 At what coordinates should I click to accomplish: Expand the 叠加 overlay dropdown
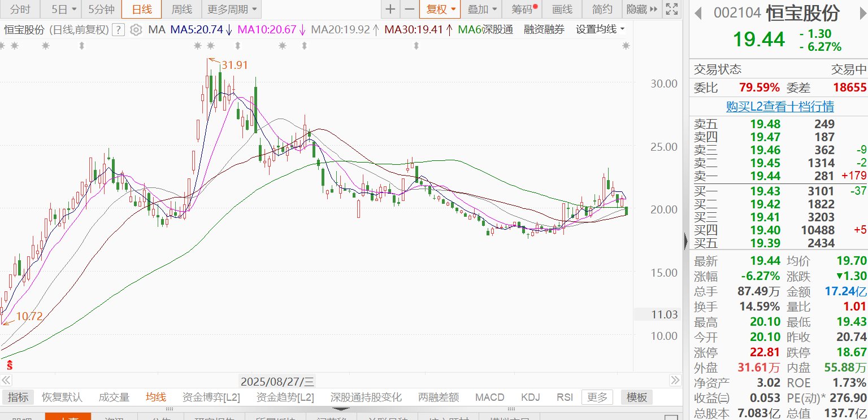coord(481,9)
